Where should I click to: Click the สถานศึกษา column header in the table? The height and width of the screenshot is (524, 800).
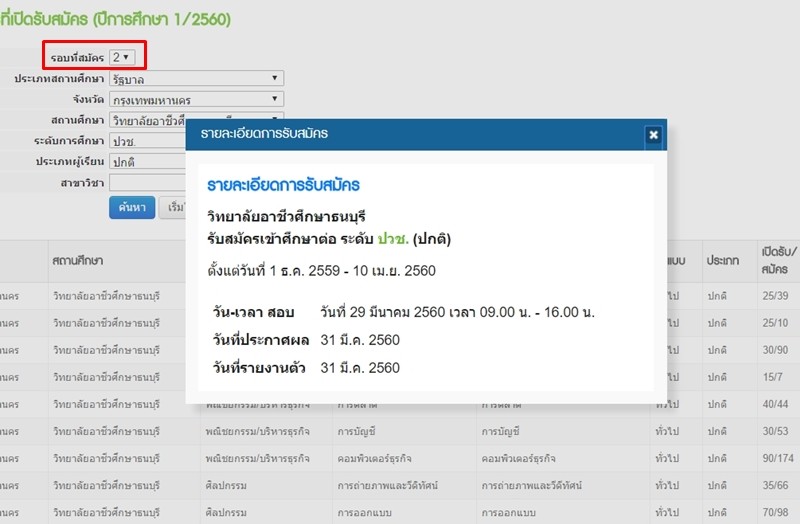coord(80,260)
